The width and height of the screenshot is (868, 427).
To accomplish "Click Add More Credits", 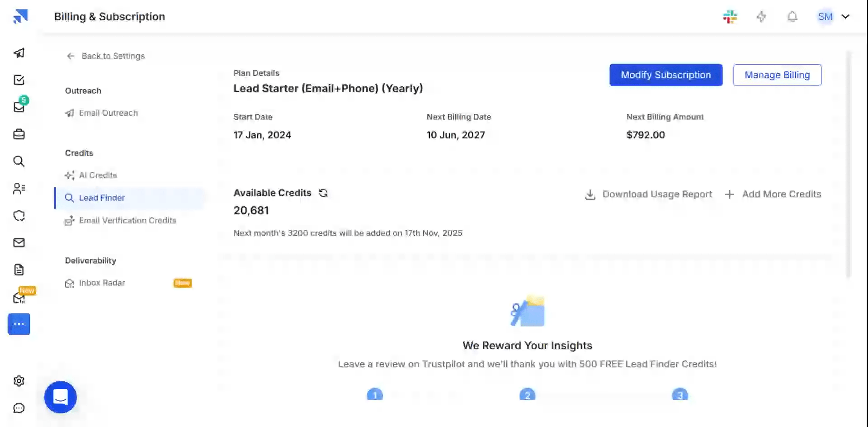I will pos(773,195).
